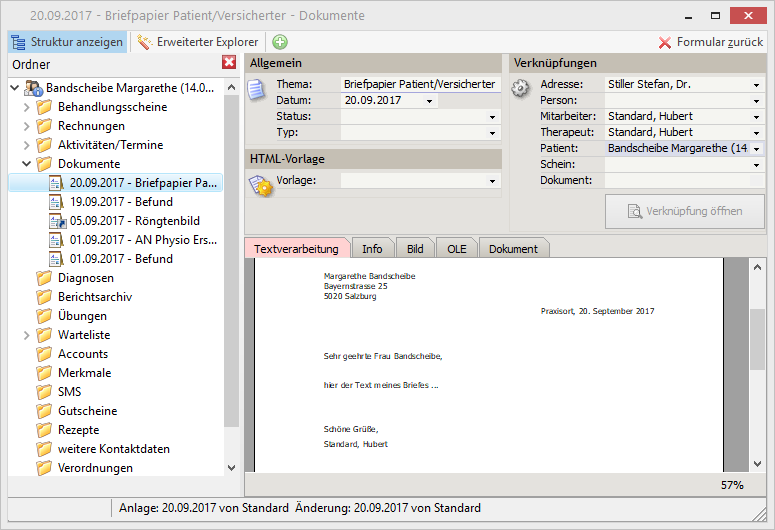Switch to the OLE tab

point(456,249)
